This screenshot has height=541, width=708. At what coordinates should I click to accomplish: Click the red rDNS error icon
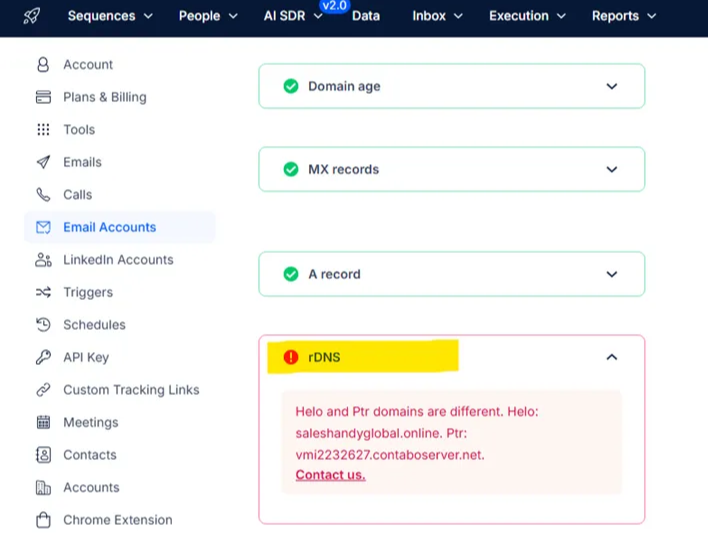pyautogui.click(x=291, y=357)
